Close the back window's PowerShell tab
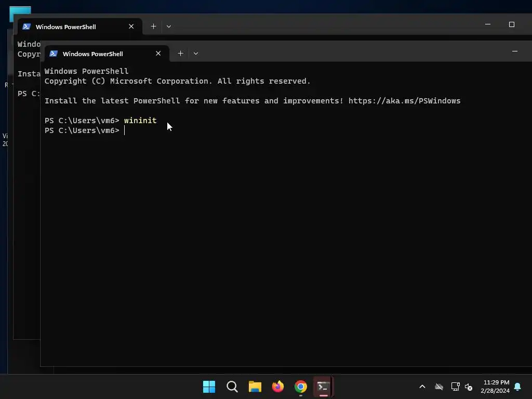This screenshot has height=399, width=532. pos(131,26)
